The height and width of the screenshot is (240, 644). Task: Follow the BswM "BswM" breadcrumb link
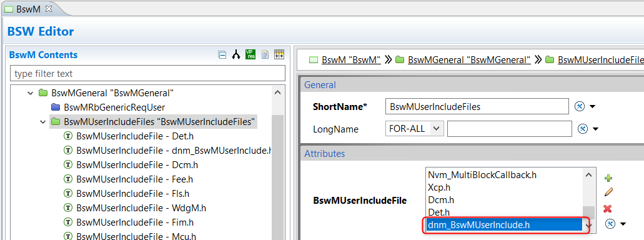[x=351, y=59]
